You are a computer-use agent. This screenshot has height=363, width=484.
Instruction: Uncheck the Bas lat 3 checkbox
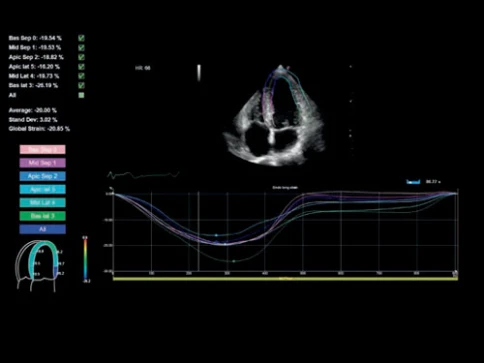point(81,86)
